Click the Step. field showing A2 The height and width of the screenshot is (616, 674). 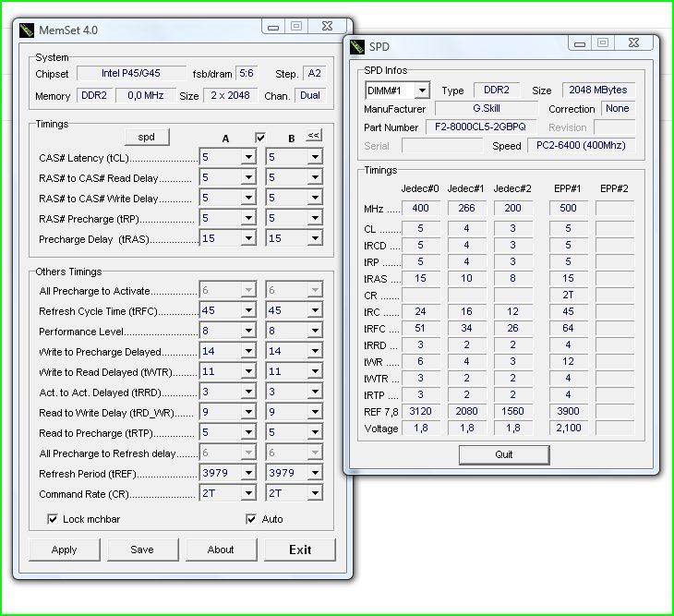[314, 73]
